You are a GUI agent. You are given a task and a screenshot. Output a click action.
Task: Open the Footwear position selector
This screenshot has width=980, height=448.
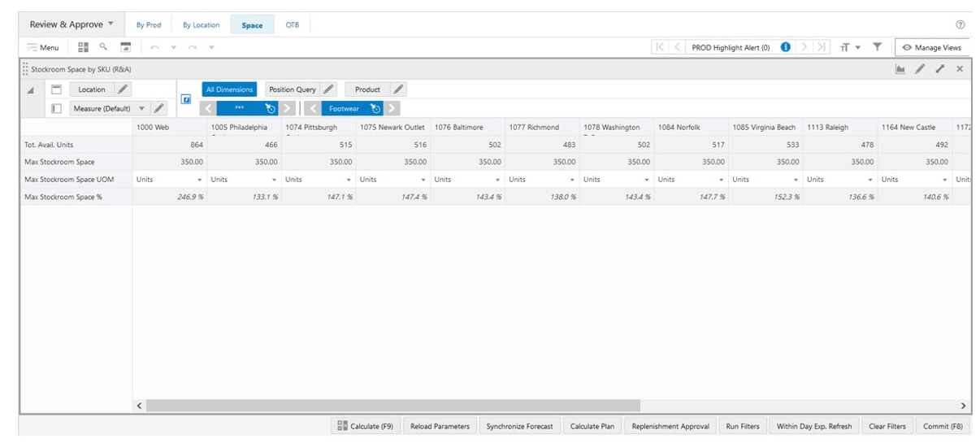pos(353,108)
